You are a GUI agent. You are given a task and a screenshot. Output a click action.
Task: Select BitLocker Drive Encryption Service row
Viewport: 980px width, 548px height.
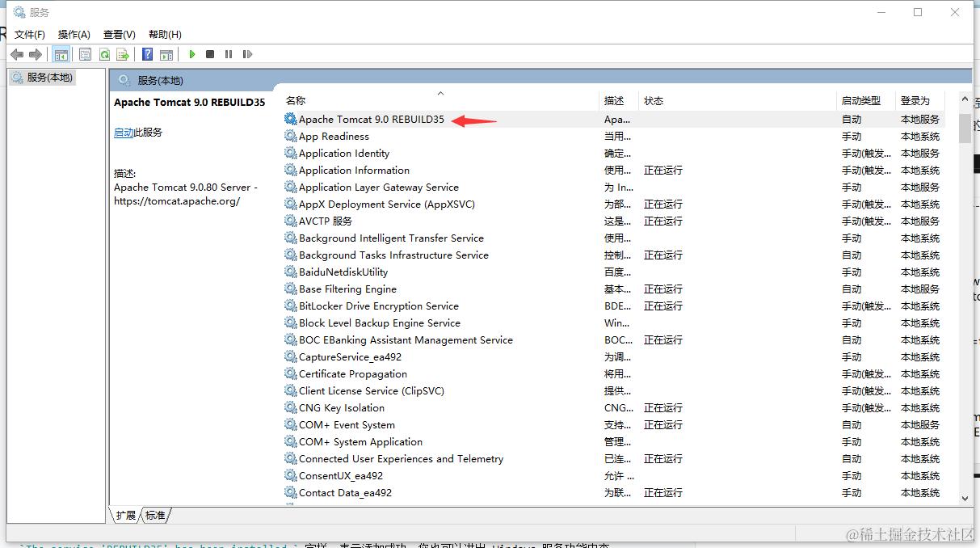point(612,306)
